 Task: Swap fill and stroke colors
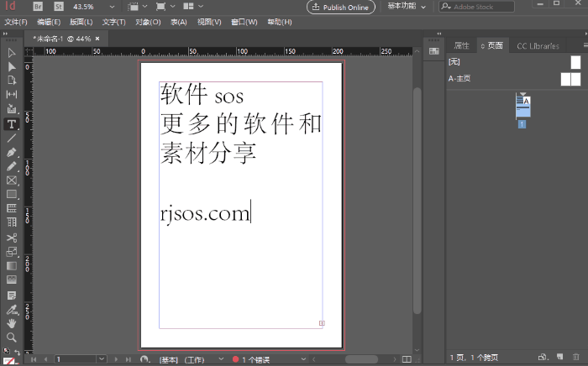point(18,352)
